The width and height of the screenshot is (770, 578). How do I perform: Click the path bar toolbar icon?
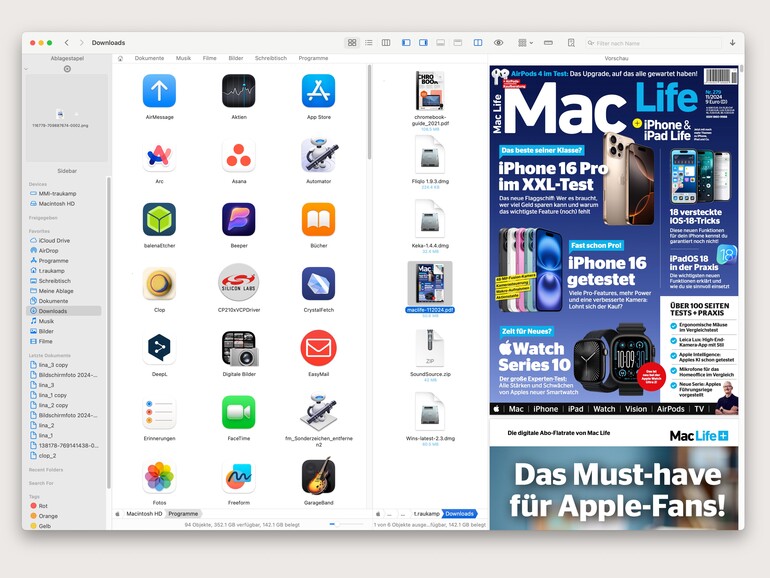click(x=549, y=43)
